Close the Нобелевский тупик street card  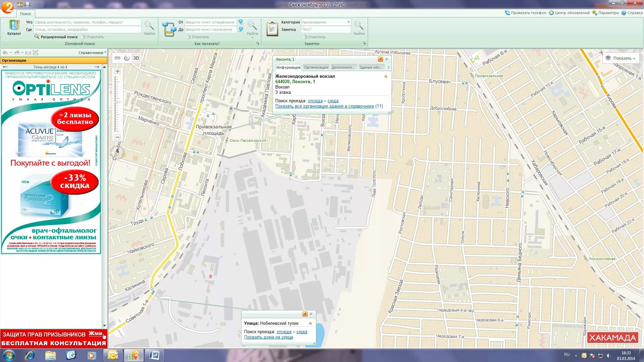click(x=311, y=314)
